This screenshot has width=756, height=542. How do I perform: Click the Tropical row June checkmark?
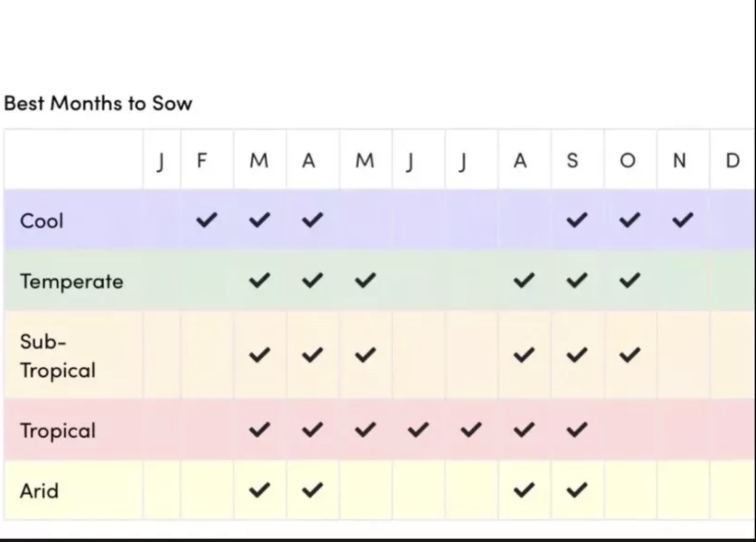click(x=418, y=430)
